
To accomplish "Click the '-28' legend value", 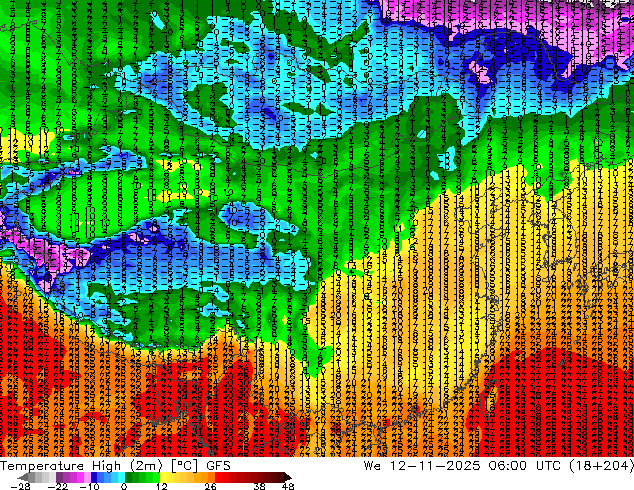I will [x=20, y=486].
